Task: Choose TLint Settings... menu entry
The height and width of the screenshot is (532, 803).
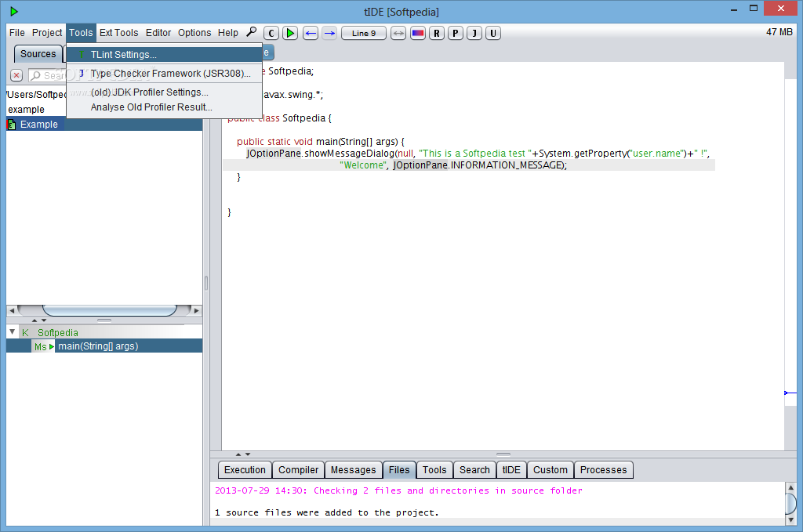Action: (165, 54)
